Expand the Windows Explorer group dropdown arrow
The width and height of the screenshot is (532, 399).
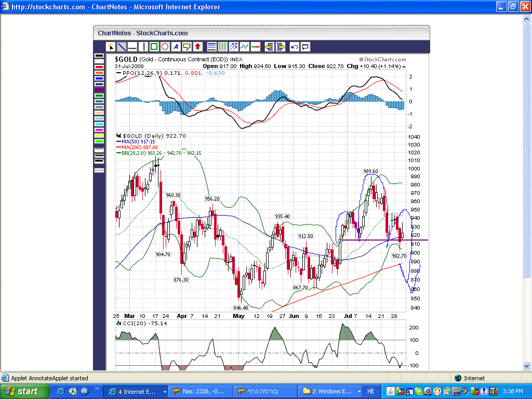pyautogui.click(x=360, y=392)
